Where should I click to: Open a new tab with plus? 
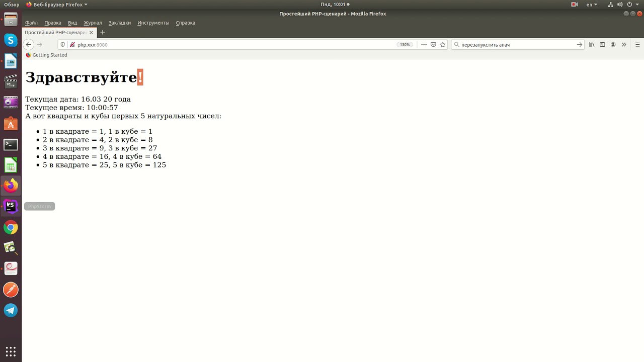103,32
